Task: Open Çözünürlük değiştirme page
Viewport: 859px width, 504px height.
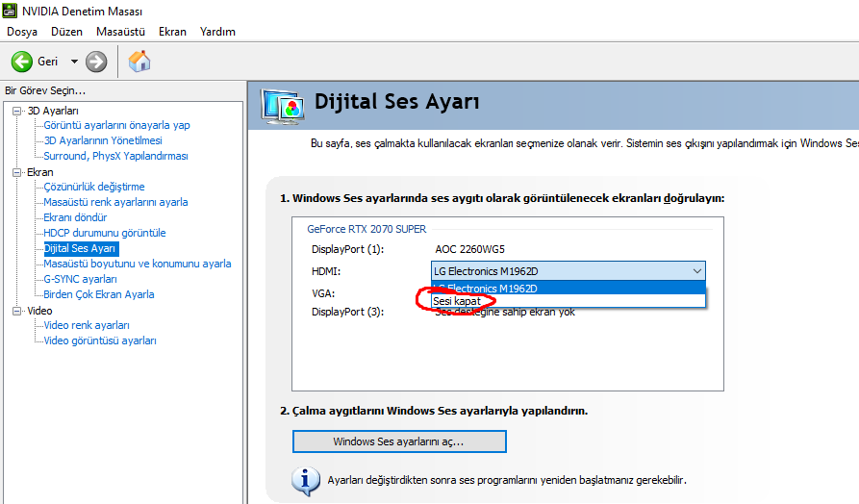Action: click(x=94, y=187)
